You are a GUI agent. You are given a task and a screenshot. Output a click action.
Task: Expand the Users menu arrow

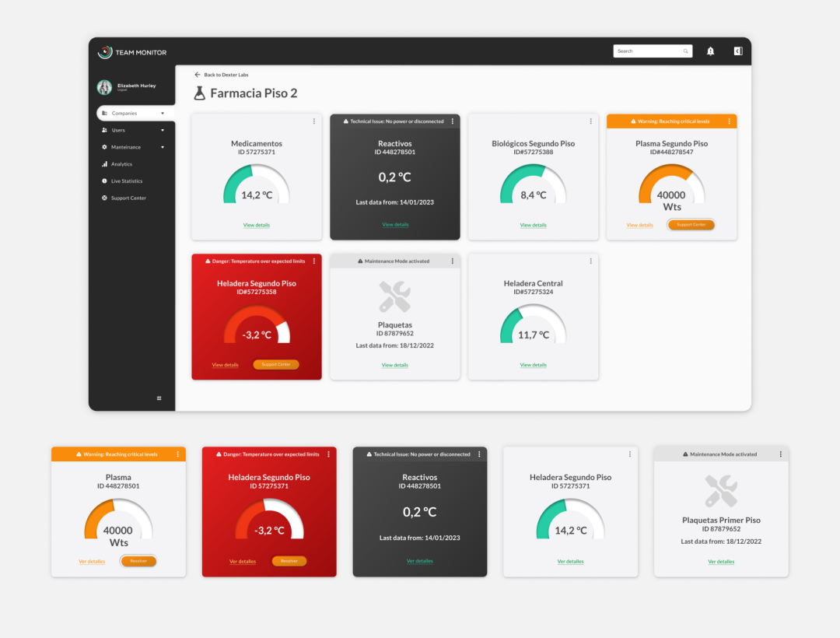[x=163, y=131]
